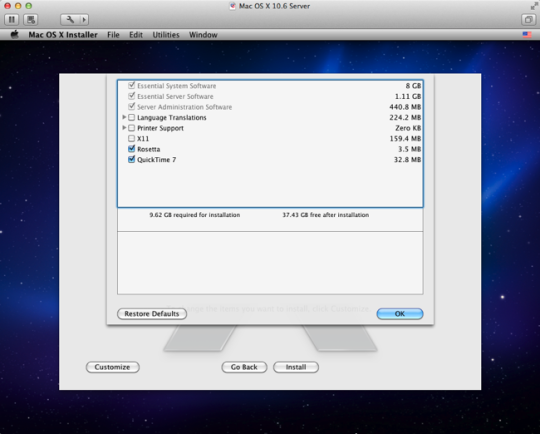540x434 pixels.
Task: Open the Edit menu
Action: pos(136,35)
